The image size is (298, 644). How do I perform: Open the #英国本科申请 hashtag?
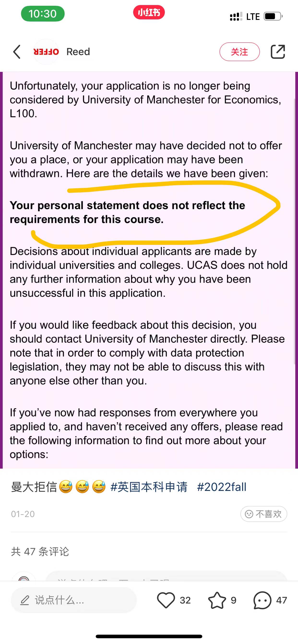(149, 487)
